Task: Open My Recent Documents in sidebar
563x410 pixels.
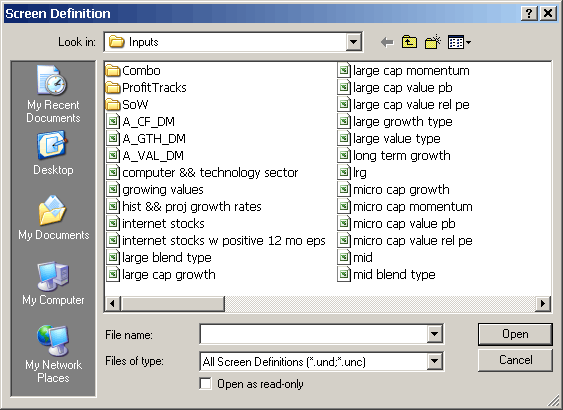Action: click(x=53, y=94)
